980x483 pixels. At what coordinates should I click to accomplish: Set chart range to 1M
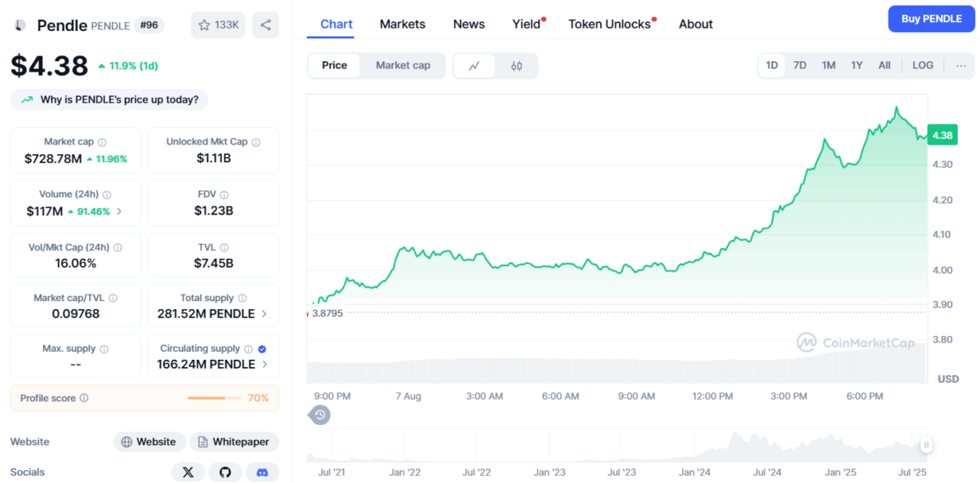(x=828, y=65)
